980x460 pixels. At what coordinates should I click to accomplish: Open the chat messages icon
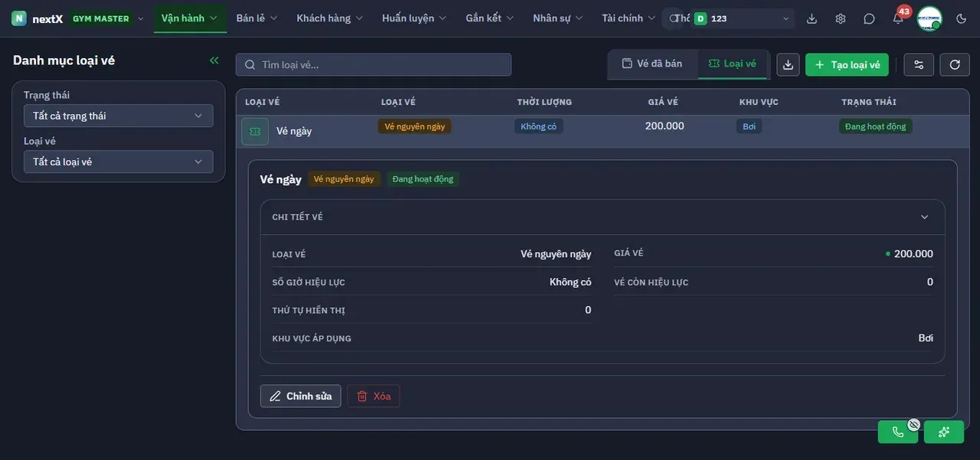pos(869,18)
